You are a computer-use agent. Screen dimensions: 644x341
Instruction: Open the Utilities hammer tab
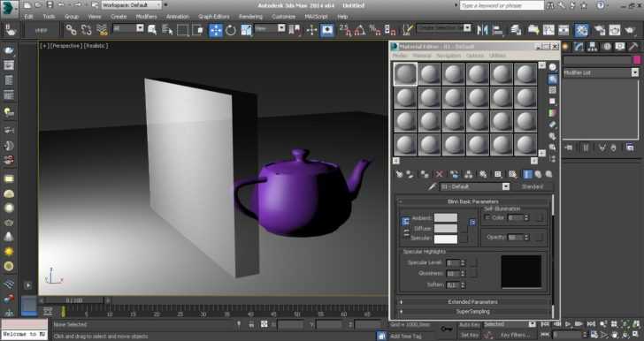pos(633,47)
